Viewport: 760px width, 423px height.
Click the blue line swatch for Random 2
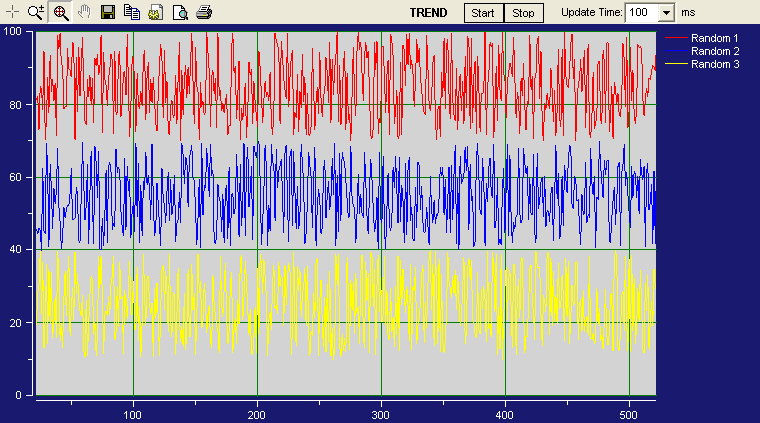(x=677, y=51)
